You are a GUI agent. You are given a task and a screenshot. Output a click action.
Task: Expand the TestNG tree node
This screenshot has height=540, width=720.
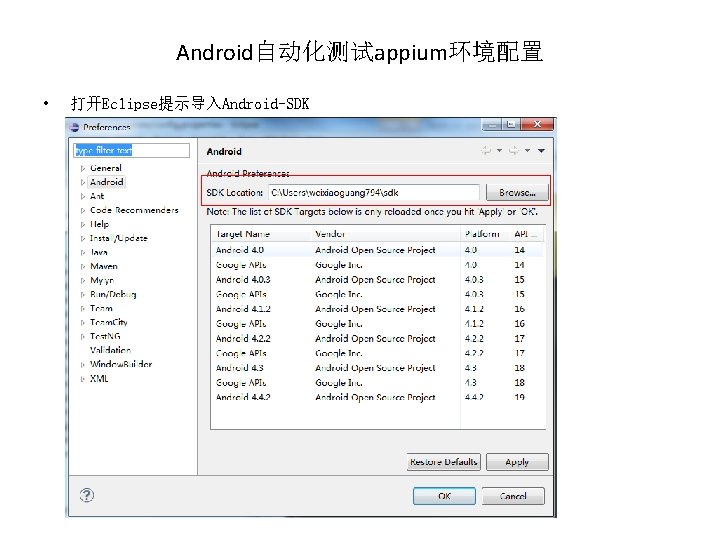83,337
